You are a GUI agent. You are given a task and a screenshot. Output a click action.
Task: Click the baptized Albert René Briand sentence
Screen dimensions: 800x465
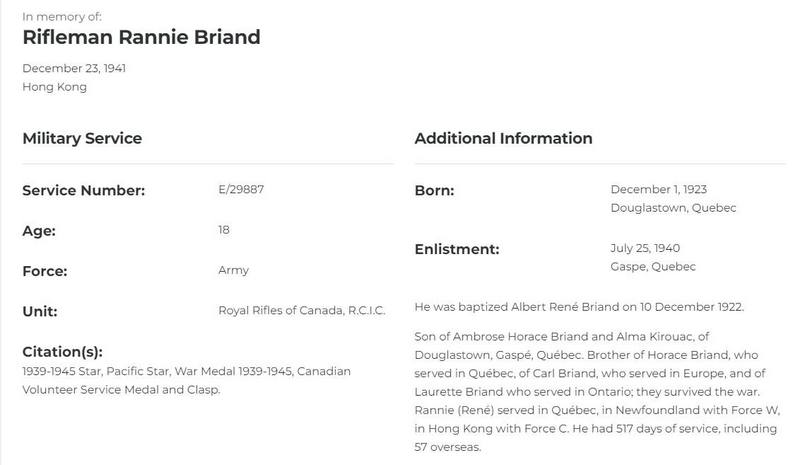click(x=579, y=307)
